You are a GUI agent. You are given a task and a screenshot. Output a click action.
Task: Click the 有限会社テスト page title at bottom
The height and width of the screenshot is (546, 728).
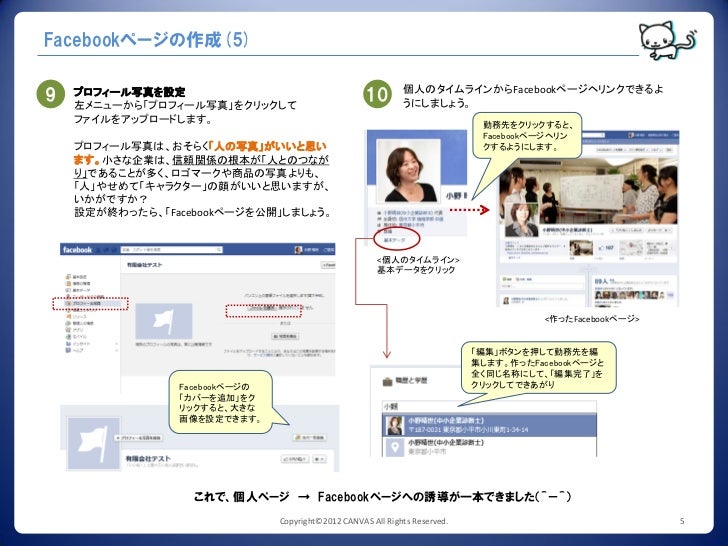coord(148,458)
